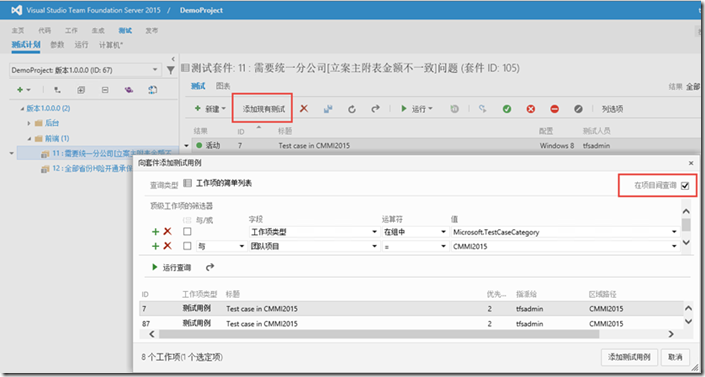Click the horizontal scrollbar in query results
The image size is (705, 377).
[x=379, y=334]
